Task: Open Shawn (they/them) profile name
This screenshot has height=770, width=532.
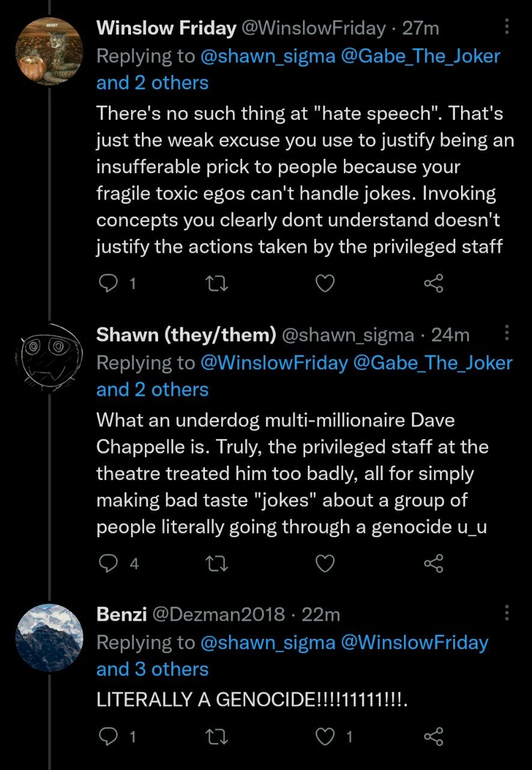Action: [x=186, y=334]
